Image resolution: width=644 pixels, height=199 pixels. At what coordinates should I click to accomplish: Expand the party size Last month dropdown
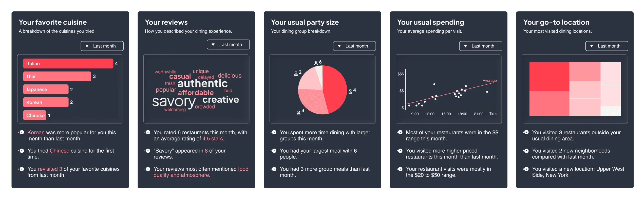point(354,46)
